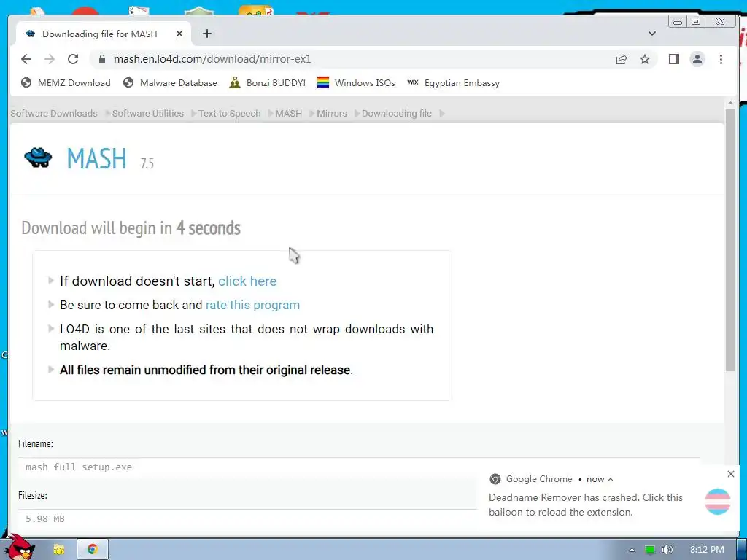Viewport: 747px width, 560px height.
Task: Click the MASH title heading
Action: tap(97, 158)
